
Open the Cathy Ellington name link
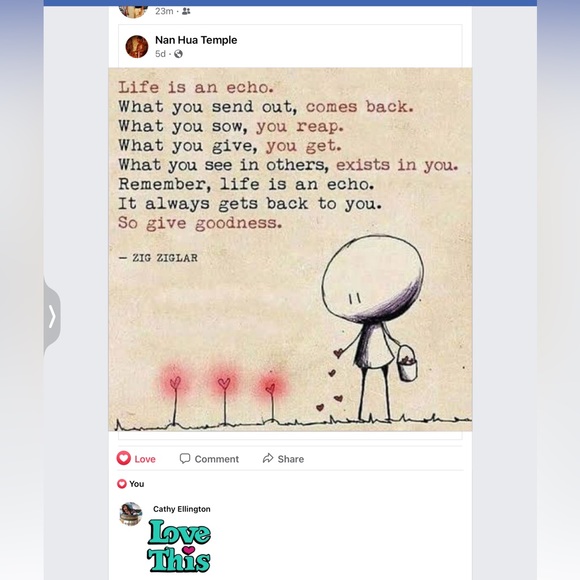pos(182,509)
